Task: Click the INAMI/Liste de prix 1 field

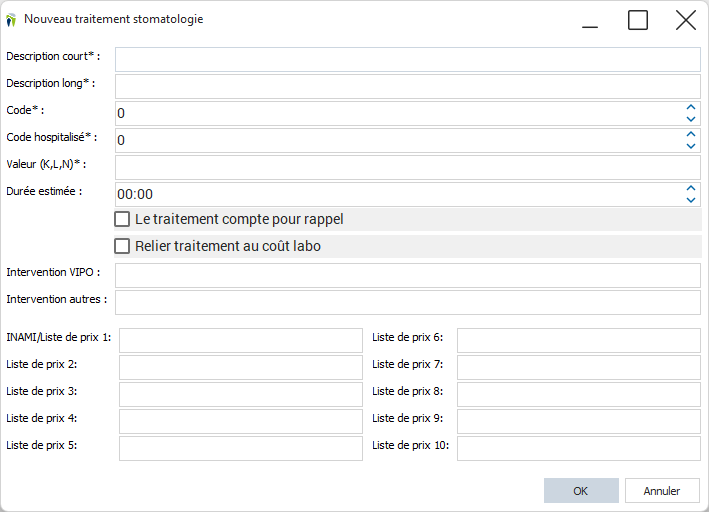Action: [241, 341]
